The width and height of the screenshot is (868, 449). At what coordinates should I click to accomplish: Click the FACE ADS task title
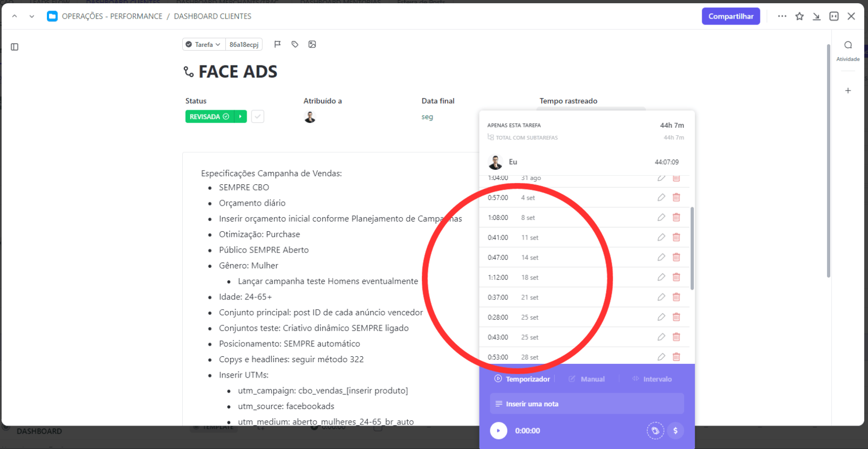coord(238,71)
